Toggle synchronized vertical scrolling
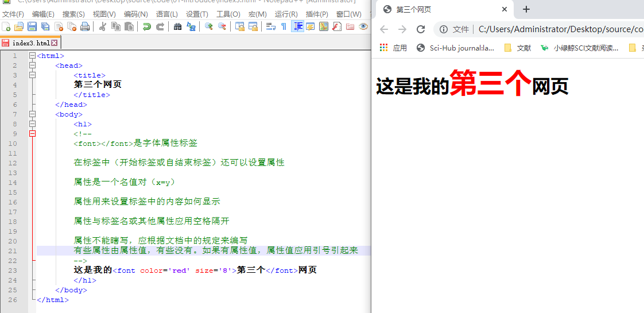The image size is (644, 313). (x=240, y=26)
